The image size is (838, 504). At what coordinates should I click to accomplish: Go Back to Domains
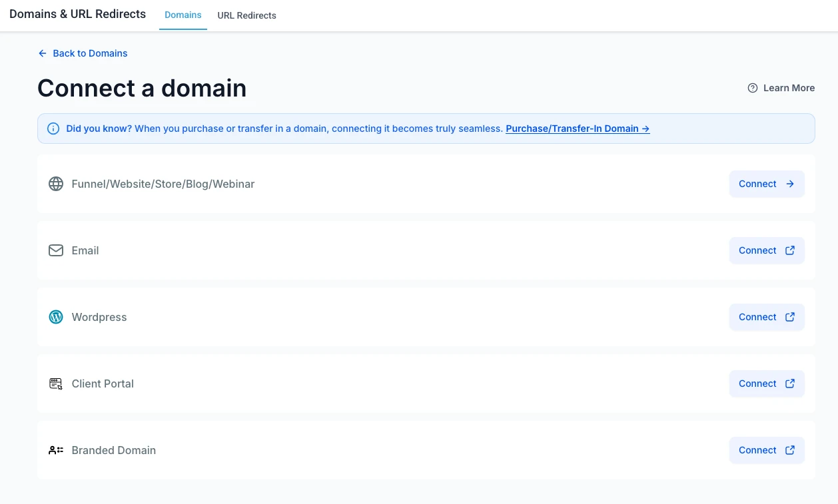(83, 53)
